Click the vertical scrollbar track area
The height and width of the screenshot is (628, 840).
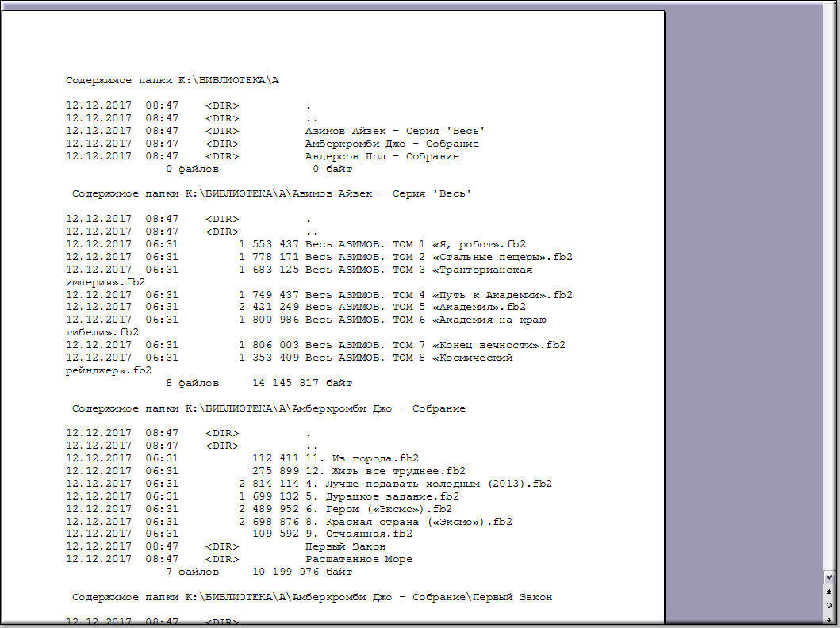coord(830,285)
